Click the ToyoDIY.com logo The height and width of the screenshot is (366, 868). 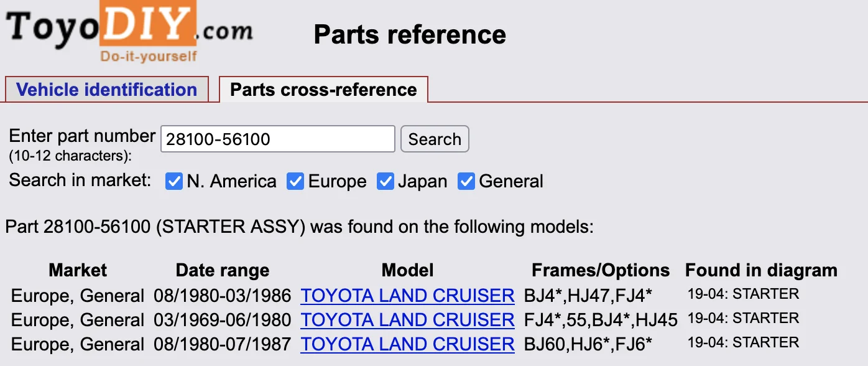coord(129,32)
